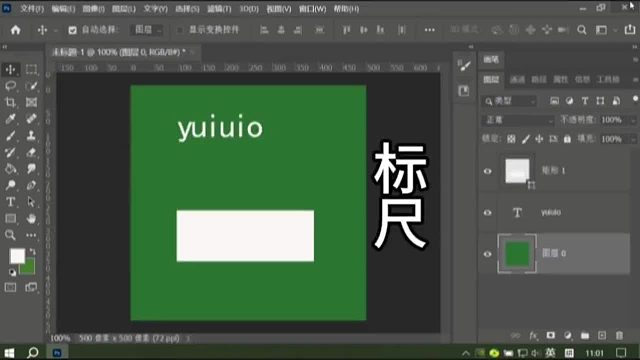Select the Clone Stamp tool
The width and height of the screenshot is (640, 360).
[31, 136]
